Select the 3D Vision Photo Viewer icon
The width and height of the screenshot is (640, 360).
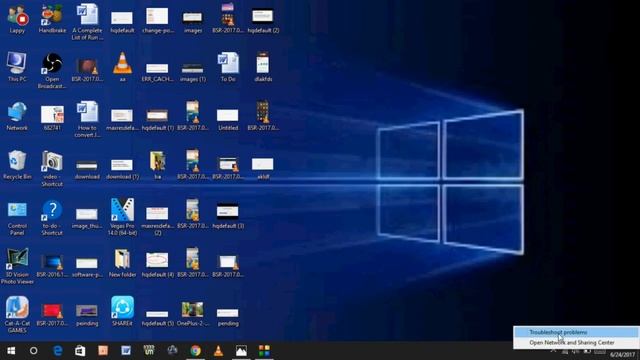click(x=17, y=267)
